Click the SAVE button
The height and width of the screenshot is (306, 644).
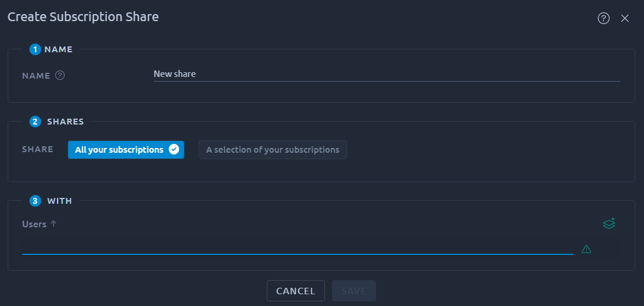click(x=354, y=291)
